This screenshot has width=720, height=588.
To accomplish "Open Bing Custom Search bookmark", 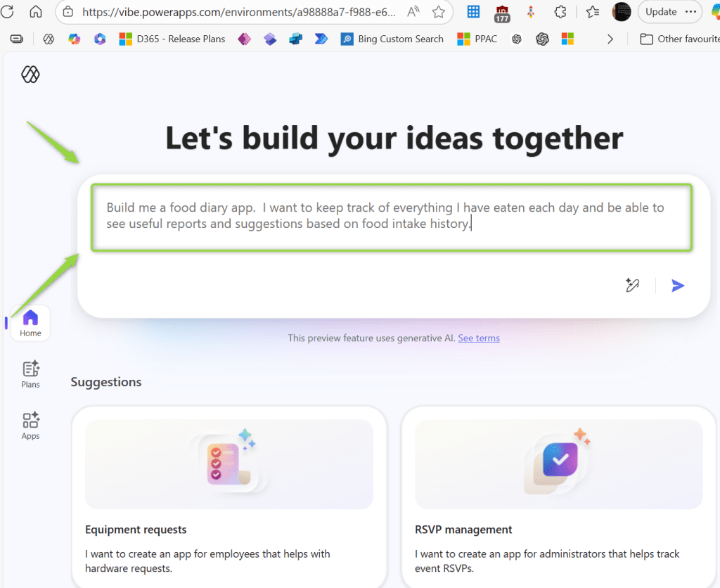I will click(x=392, y=39).
